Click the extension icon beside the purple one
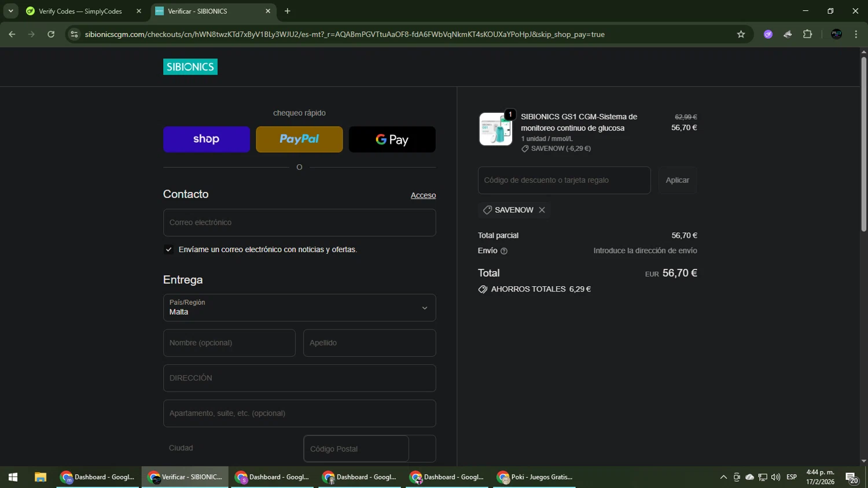 click(788, 34)
